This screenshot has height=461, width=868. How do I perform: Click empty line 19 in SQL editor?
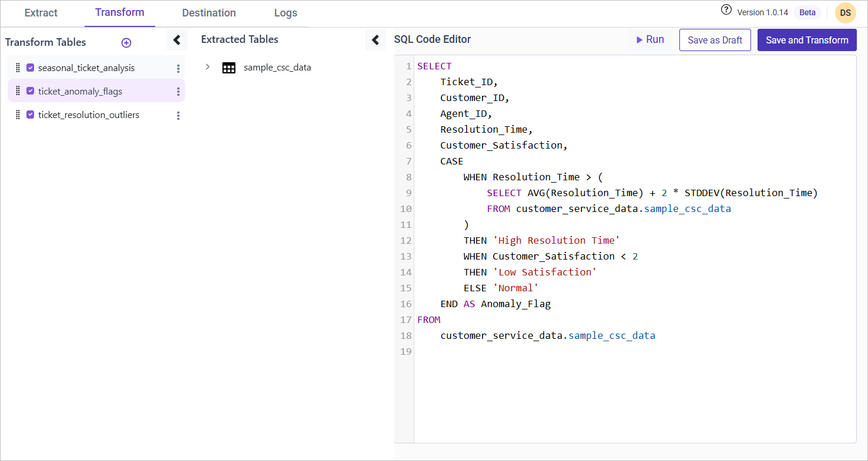pyautogui.click(x=529, y=351)
